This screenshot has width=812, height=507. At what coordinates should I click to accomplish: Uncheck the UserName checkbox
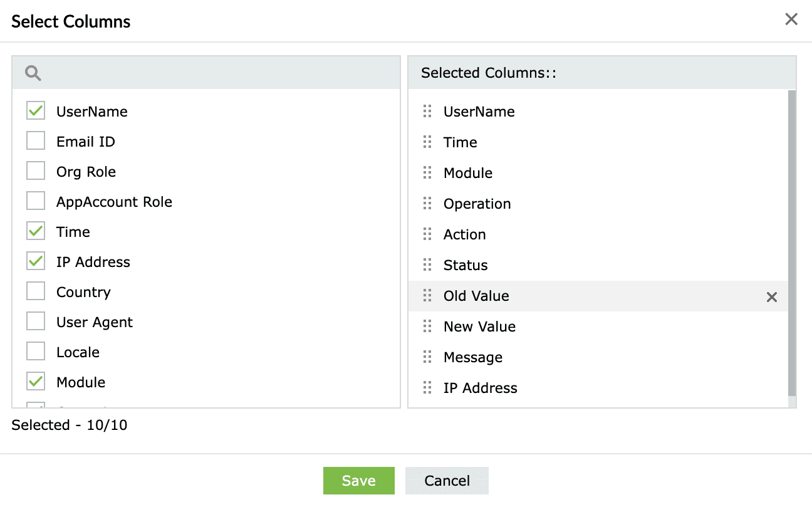pos(36,112)
